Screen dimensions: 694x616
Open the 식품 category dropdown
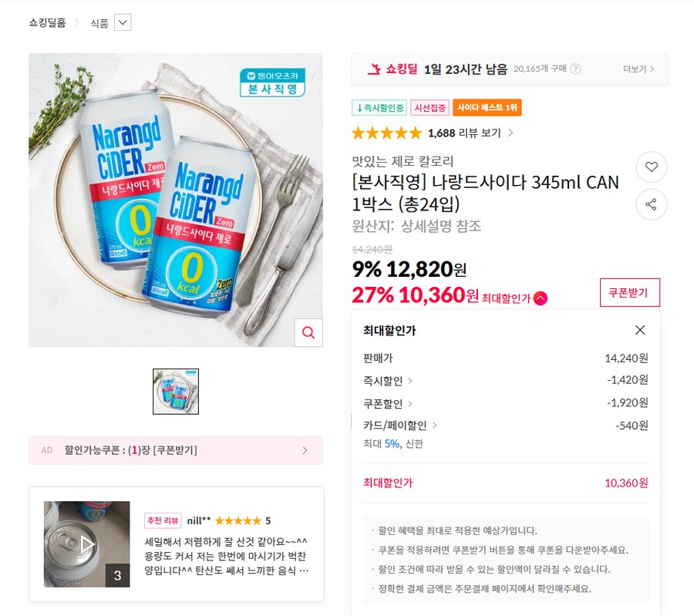[x=122, y=22]
